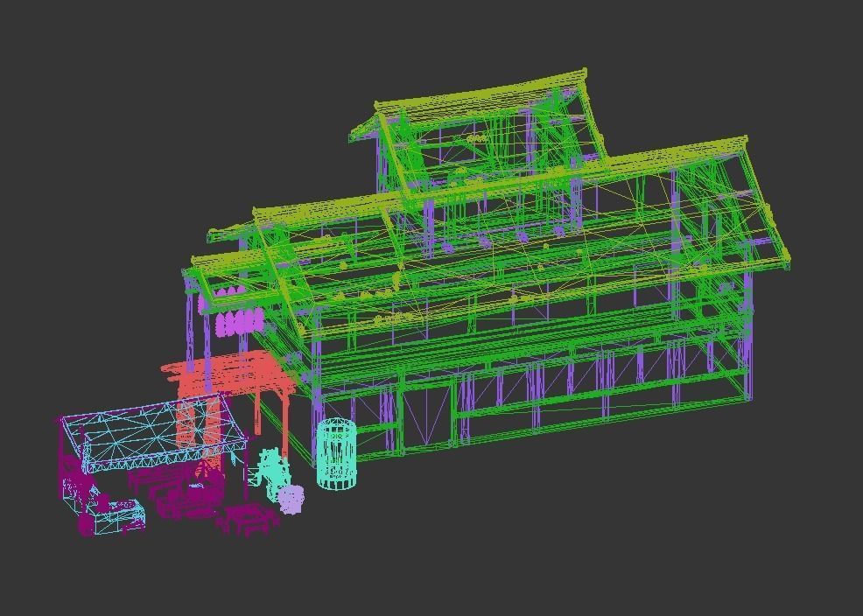863x616 pixels.
Task: Select the light purple bucket wireframe object
Action: tap(290, 499)
